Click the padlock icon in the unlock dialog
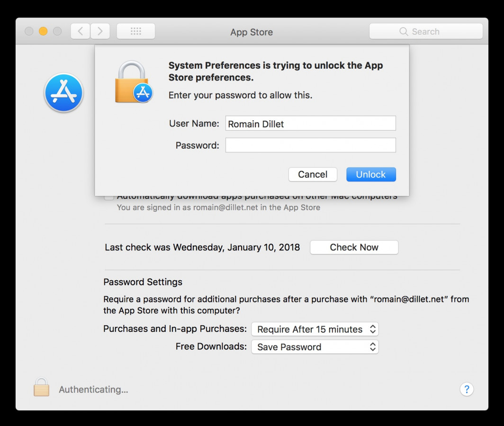This screenshot has width=504, height=426. [x=134, y=80]
